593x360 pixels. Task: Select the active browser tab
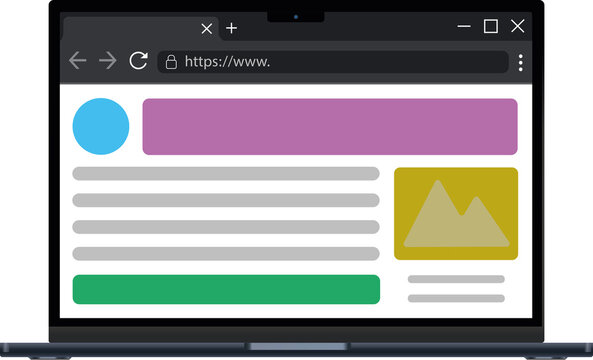[141, 28]
